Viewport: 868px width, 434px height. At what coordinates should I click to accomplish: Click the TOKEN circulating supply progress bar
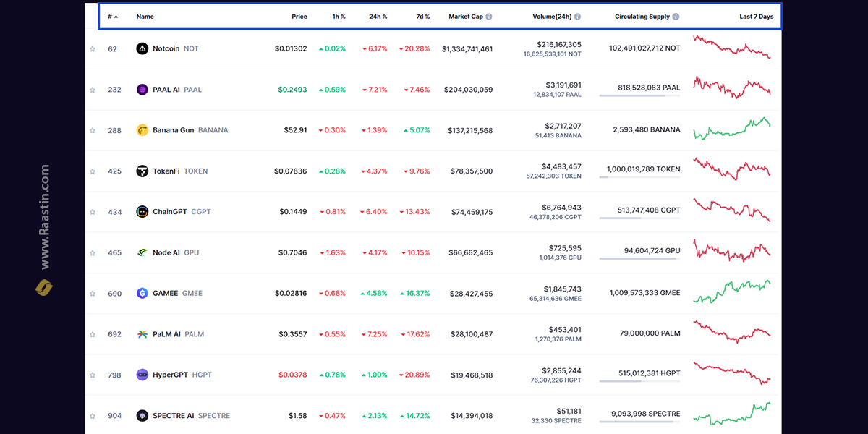(640, 177)
